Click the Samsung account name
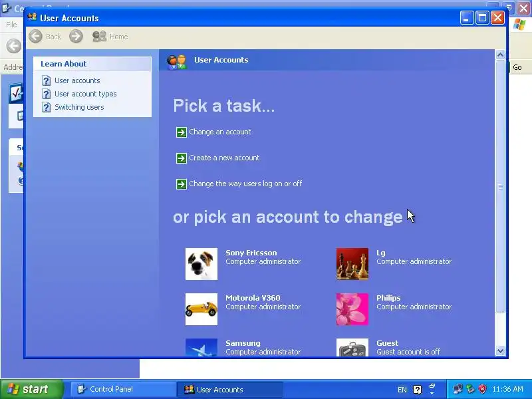The image size is (532, 399). pyautogui.click(x=243, y=343)
